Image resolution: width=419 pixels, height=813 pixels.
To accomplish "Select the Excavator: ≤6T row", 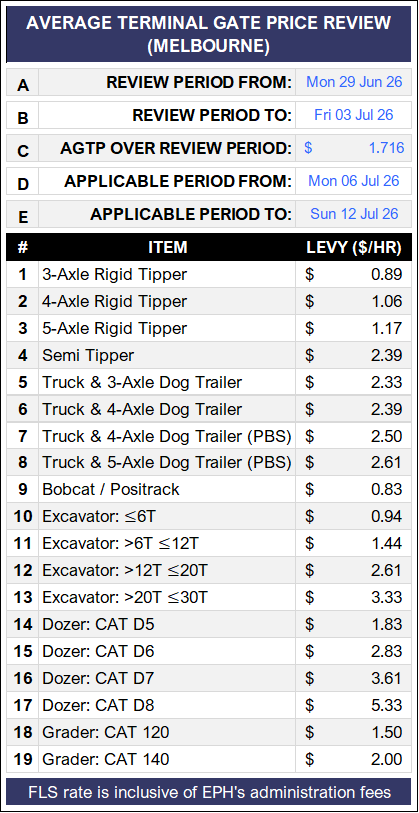I will coord(210,516).
